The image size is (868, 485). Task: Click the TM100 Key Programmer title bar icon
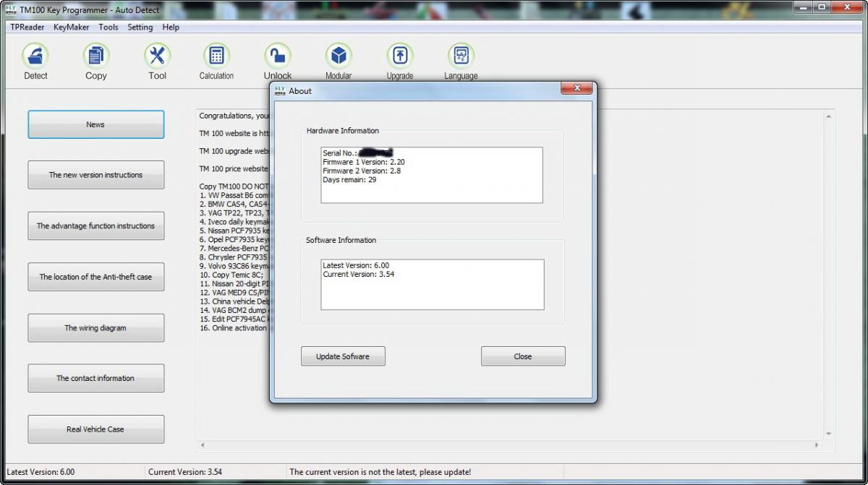point(11,9)
